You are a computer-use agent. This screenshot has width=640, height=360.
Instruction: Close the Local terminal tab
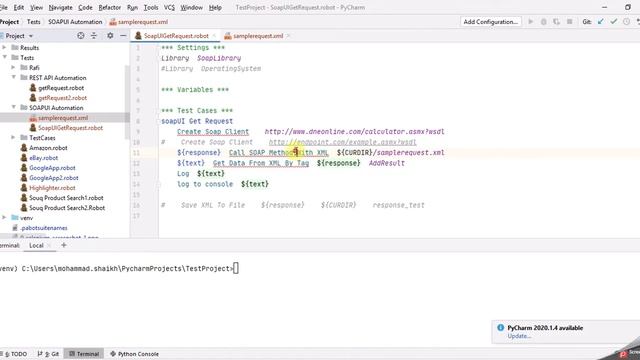coord(49,245)
